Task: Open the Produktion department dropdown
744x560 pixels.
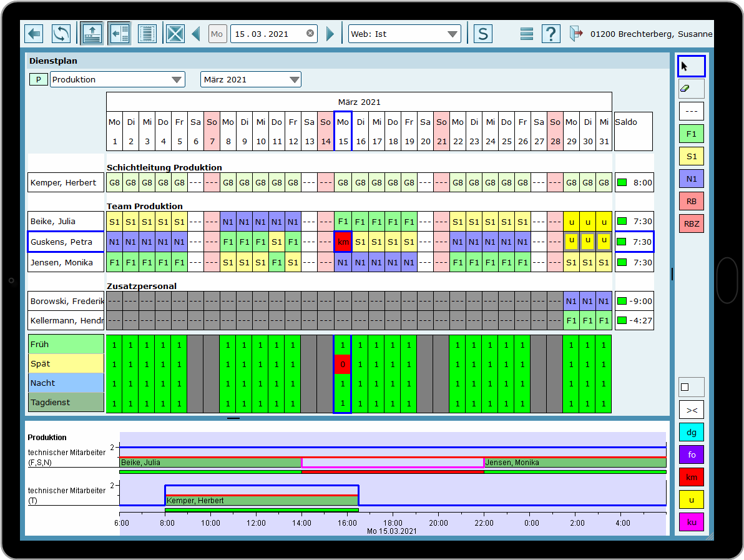Action: (x=117, y=79)
